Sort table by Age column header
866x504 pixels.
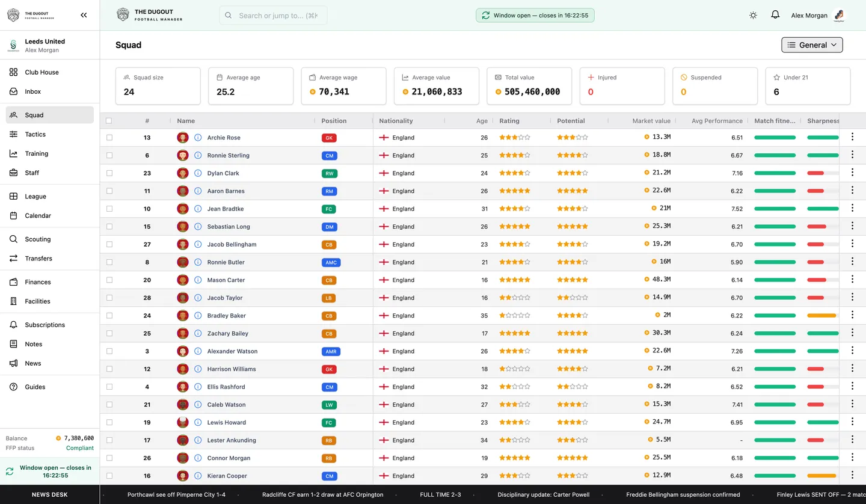(x=482, y=121)
